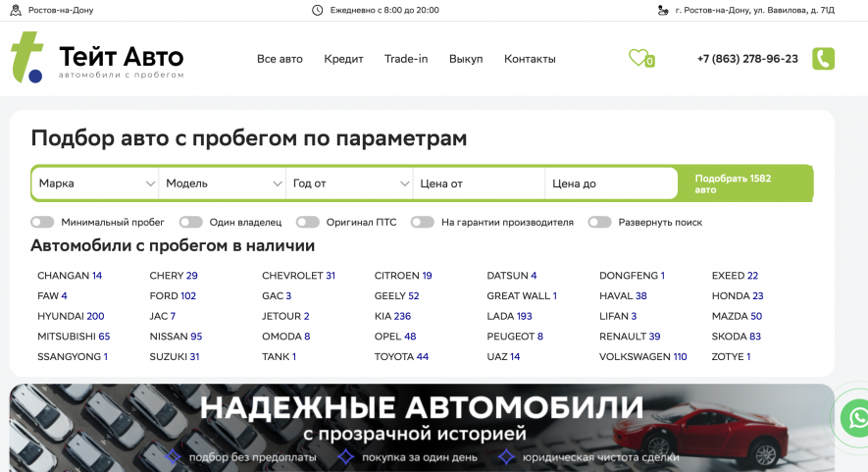Image resolution: width=868 pixels, height=472 pixels.
Task: Toggle Оригинал ПТС switch
Action: click(x=307, y=222)
